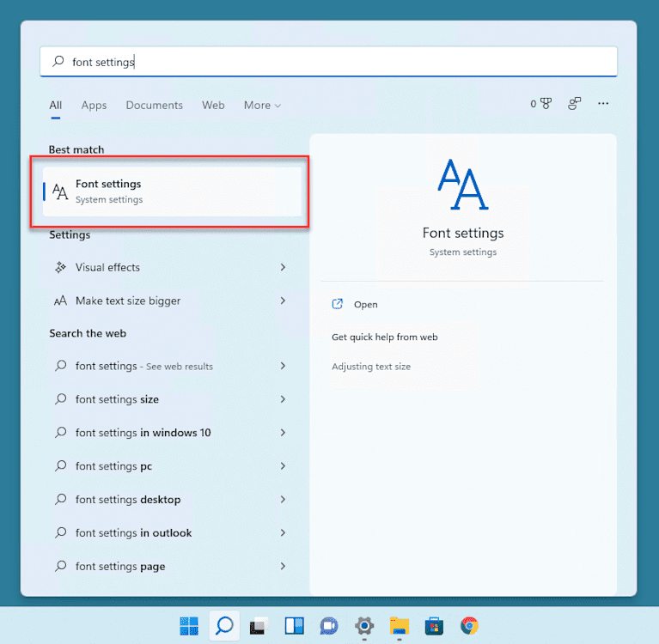Screen dimensions: 659x644
Task: Click the Search magnifier icon in the taskbar
Action: click(224, 625)
